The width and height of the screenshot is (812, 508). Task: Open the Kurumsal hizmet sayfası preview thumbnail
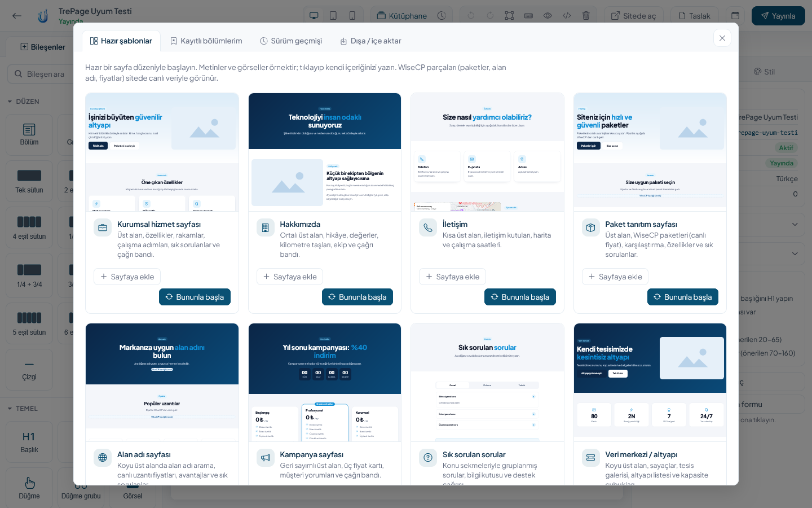pos(162,152)
